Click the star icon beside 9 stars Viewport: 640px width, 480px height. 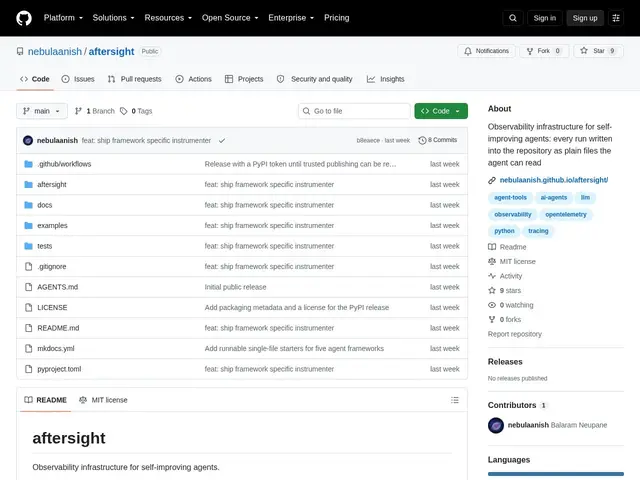point(492,291)
